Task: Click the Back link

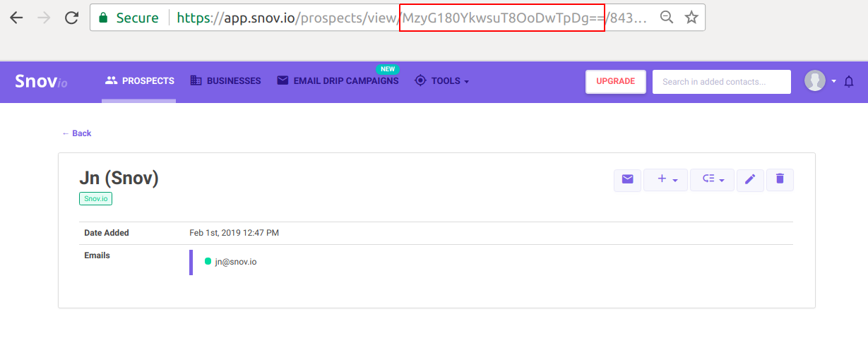Action: [x=76, y=133]
